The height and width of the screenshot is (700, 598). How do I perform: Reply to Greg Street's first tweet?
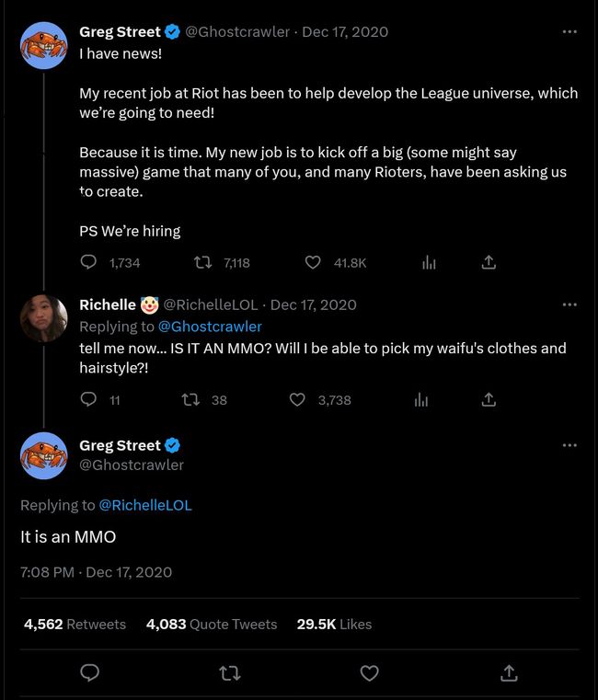pos(89,262)
